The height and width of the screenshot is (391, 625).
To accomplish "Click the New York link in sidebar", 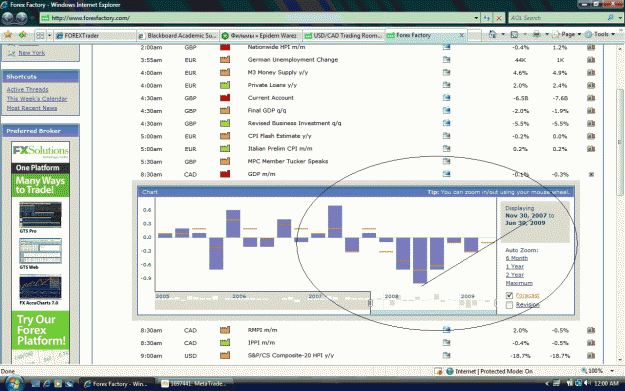I will click(x=31, y=53).
